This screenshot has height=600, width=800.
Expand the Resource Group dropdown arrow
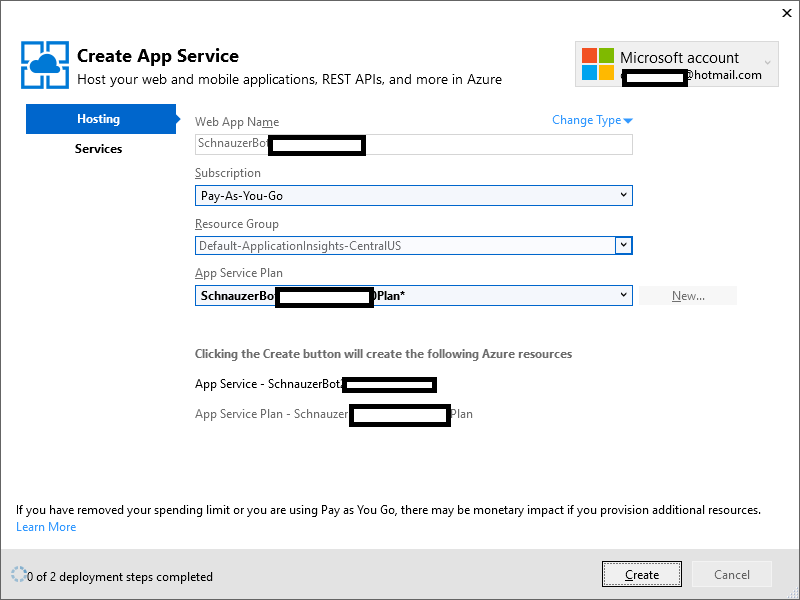coord(623,245)
